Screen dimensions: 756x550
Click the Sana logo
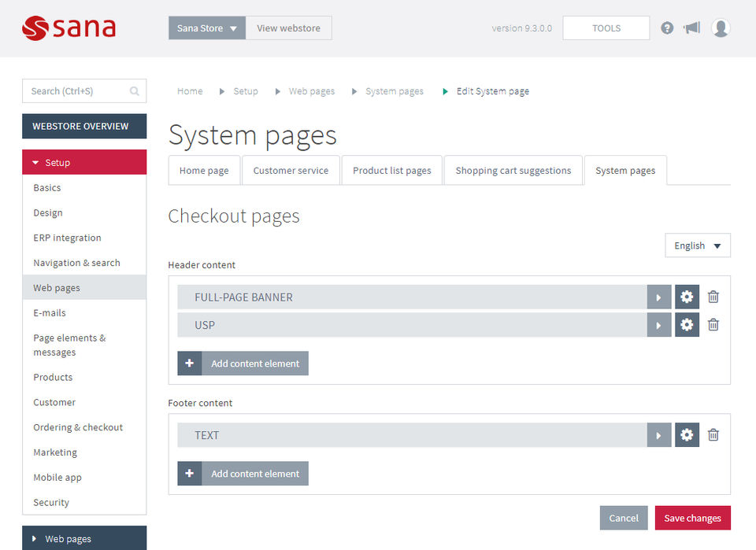(69, 28)
